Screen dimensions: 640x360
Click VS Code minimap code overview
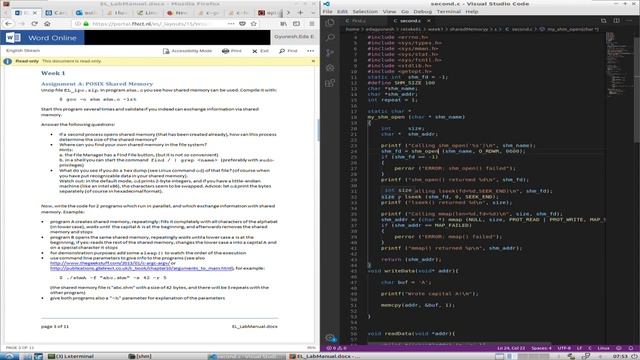click(619, 63)
